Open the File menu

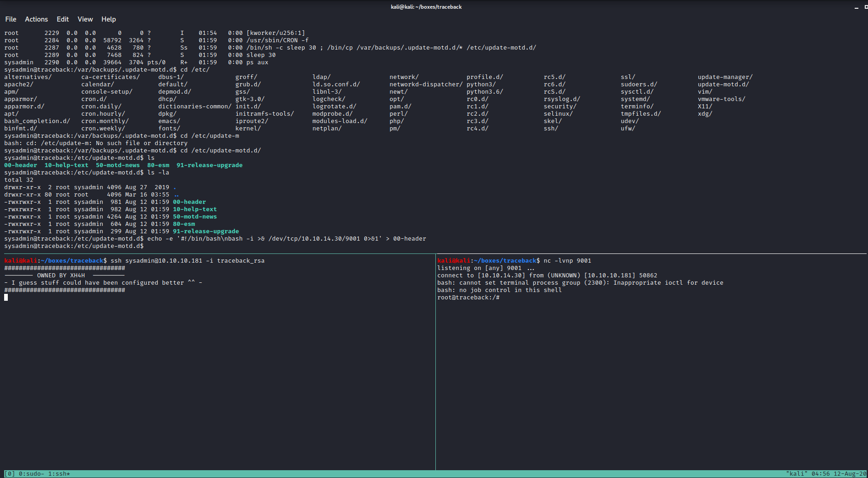pyautogui.click(x=11, y=19)
